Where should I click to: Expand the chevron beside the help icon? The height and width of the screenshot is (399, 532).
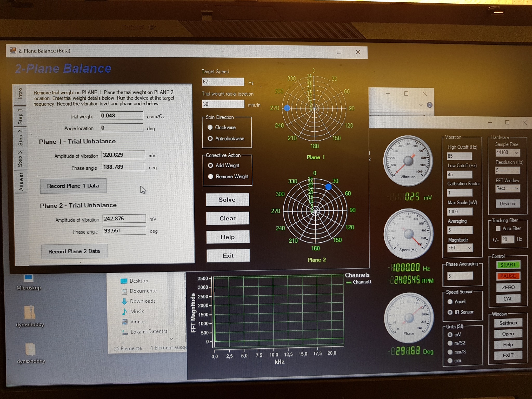click(421, 105)
